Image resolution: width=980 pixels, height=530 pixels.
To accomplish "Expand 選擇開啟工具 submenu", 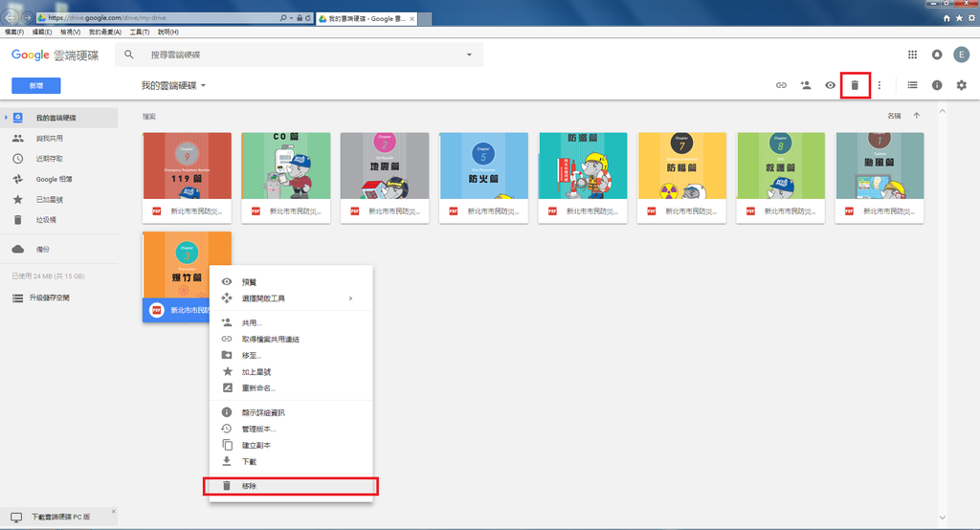I will coord(291,298).
